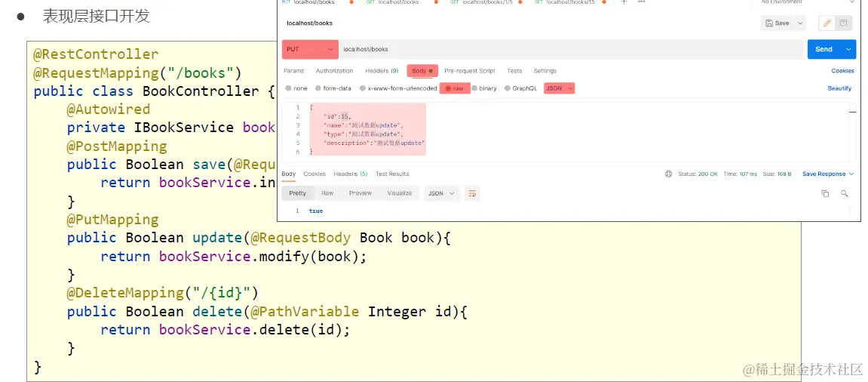
Task: Open the response Headers (5) tab
Action: coord(351,174)
